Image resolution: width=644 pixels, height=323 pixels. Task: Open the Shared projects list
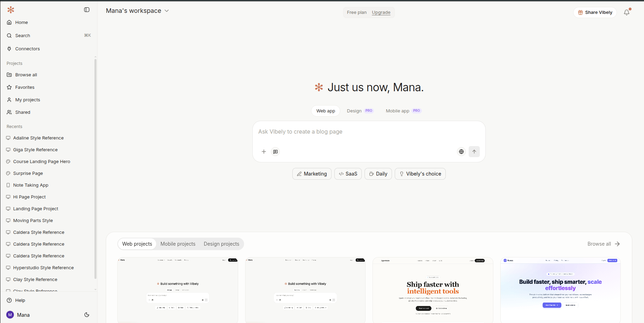tap(49, 112)
